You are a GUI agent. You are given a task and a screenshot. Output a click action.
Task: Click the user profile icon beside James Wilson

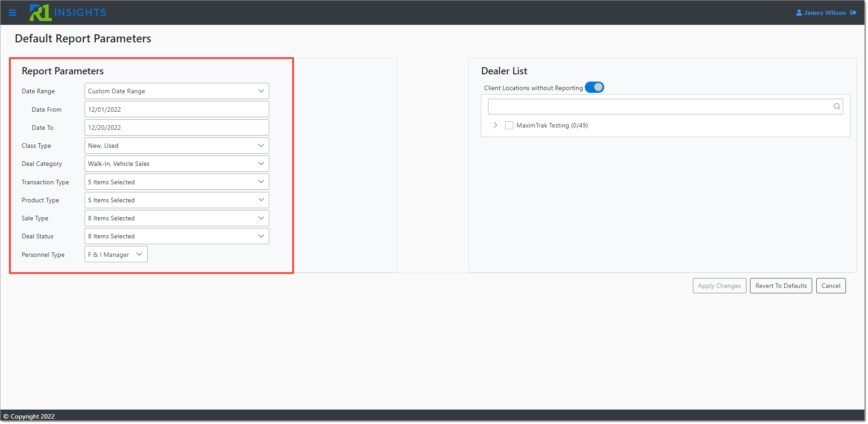pyautogui.click(x=799, y=13)
